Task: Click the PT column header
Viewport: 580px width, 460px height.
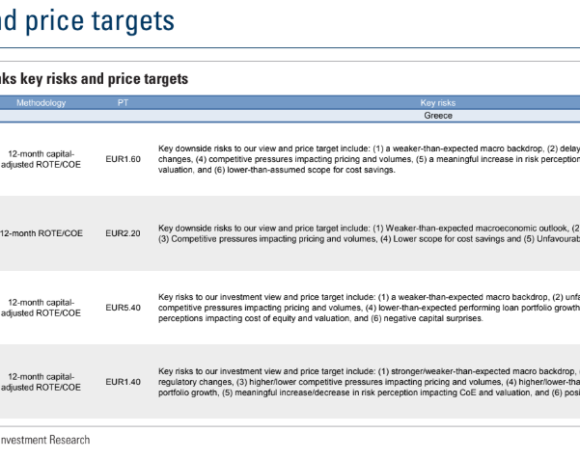Action: click(x=123, y=102)
